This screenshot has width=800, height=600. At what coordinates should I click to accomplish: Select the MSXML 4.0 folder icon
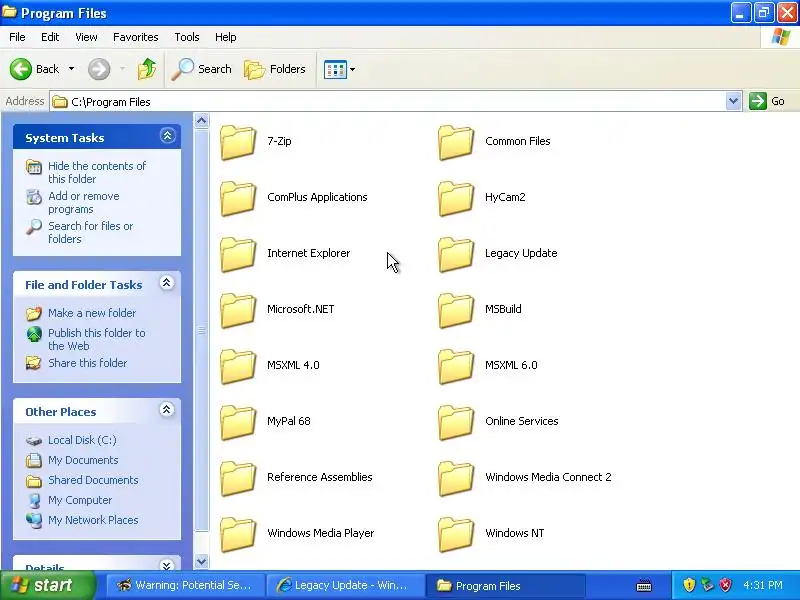[238, 366]
